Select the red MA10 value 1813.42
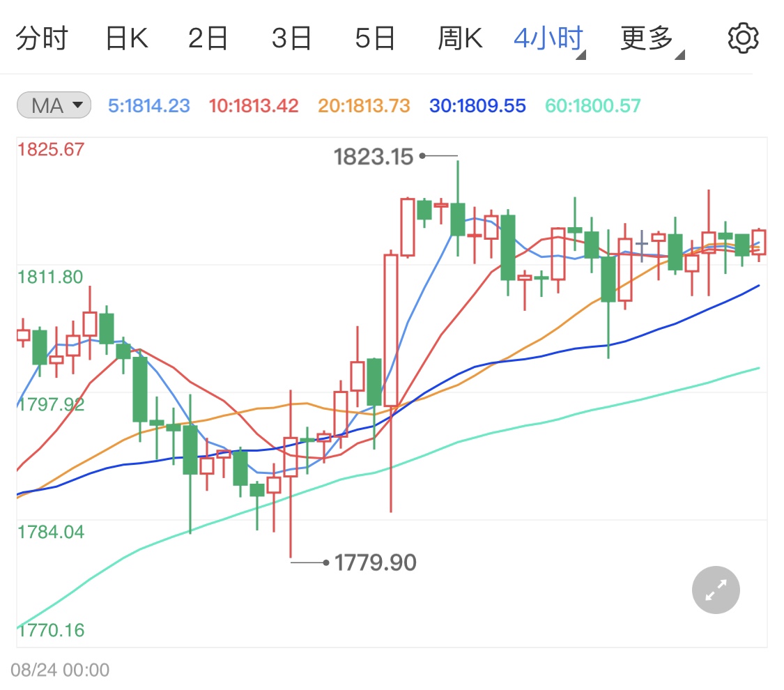Image resolution: width=784 pixels, height=690 pixels. pos(253,105)
